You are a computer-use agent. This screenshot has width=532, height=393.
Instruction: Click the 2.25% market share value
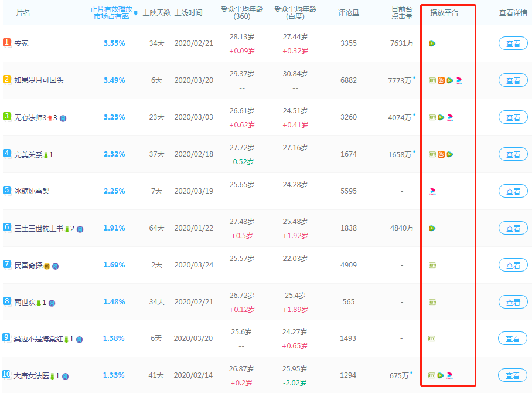(114, 191)
